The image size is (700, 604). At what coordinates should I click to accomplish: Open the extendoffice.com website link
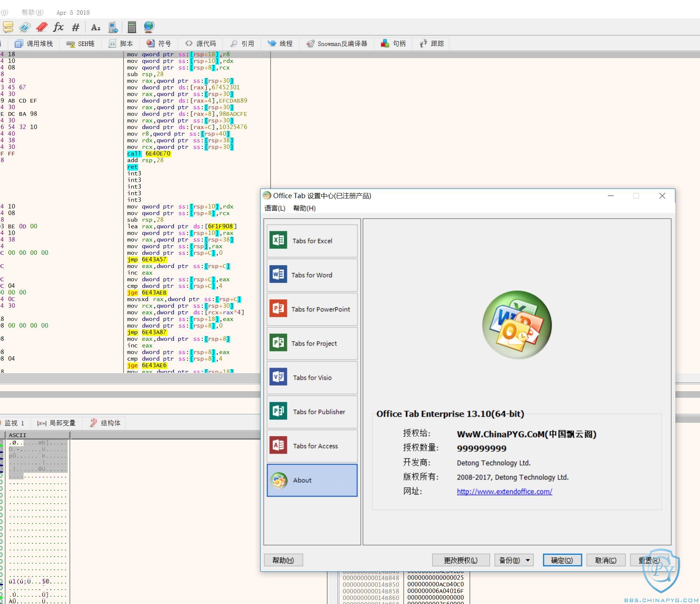(504, 492)
